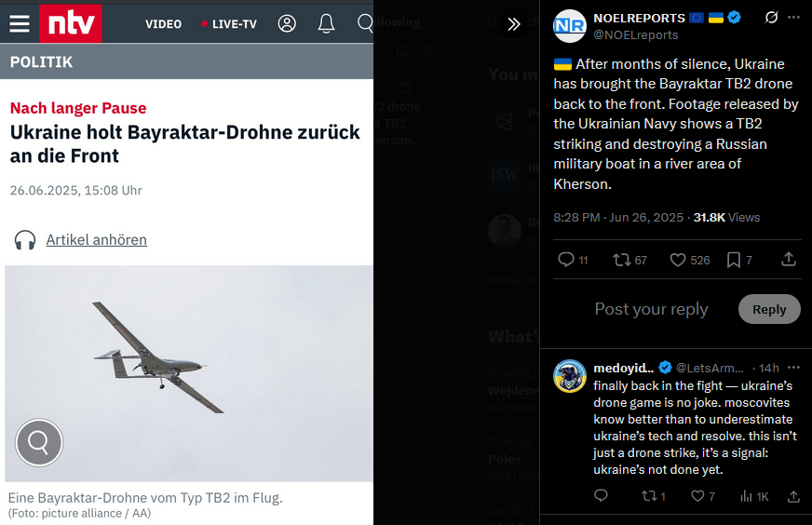Share NOELREPORTS post
The height and width of the screenshot is (525, 812).
tap(788, 259)
